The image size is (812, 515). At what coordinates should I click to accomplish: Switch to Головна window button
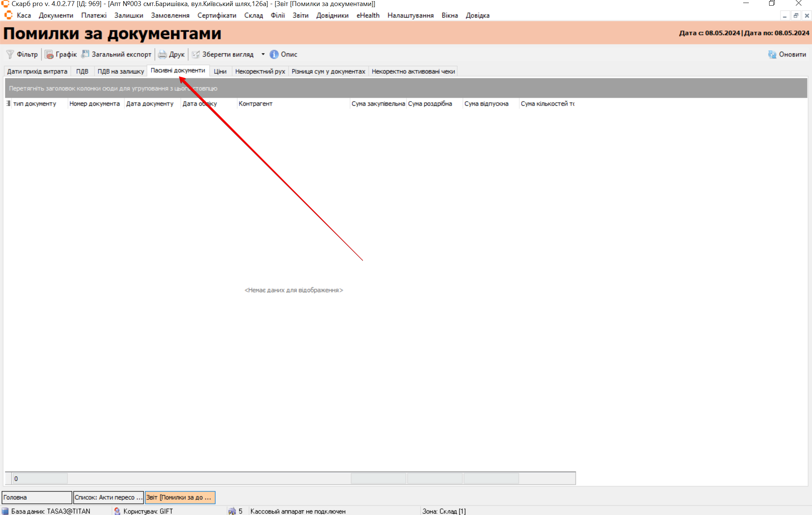point(36,497)
